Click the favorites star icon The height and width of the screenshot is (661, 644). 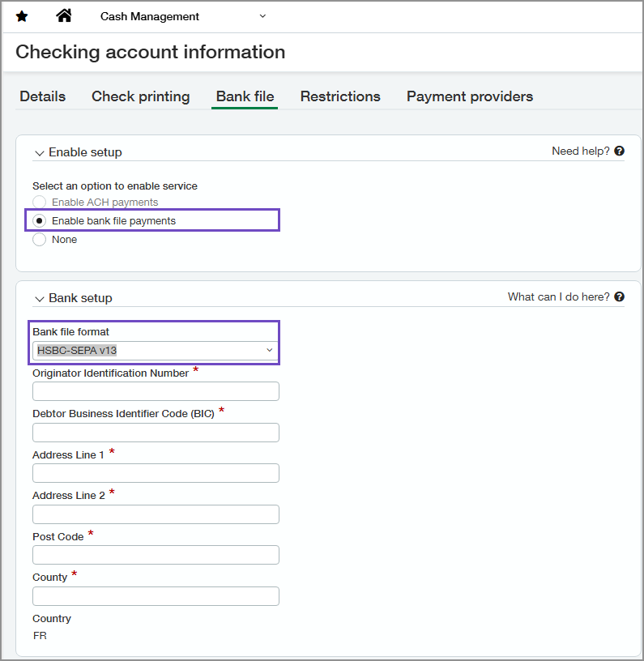pos(21,15)
